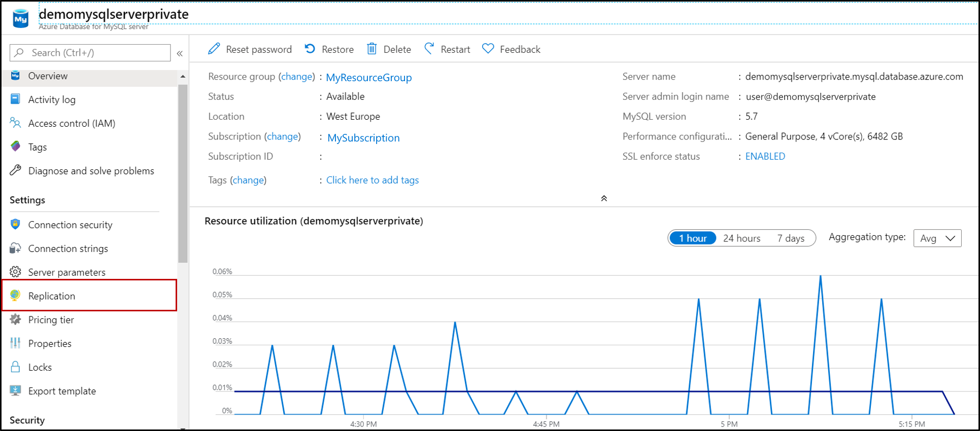Click the Connection strings icon
980x431 pixels.
coord(15,248)
